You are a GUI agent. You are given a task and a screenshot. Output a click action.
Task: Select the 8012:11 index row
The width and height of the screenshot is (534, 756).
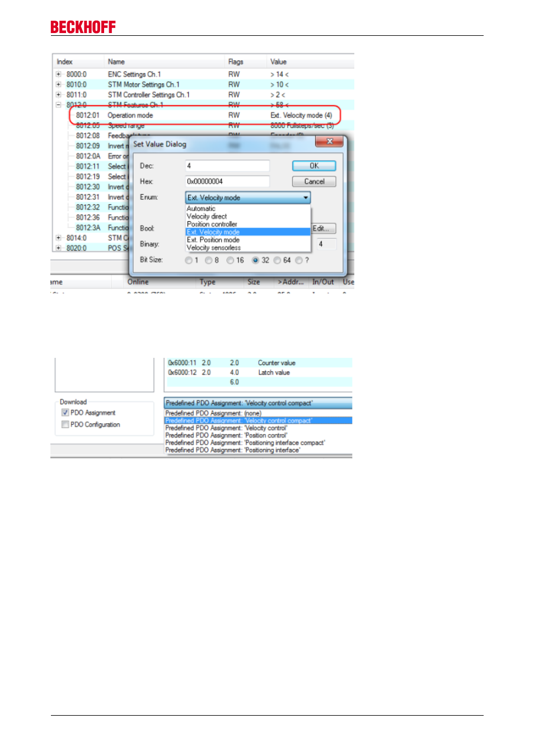pyautogui.click(x=88, y=166)
